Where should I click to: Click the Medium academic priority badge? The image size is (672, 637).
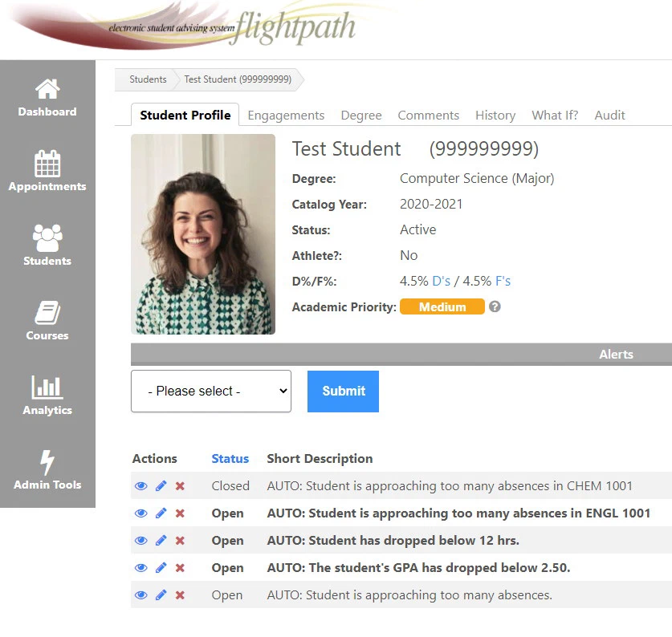pos(442,306)
